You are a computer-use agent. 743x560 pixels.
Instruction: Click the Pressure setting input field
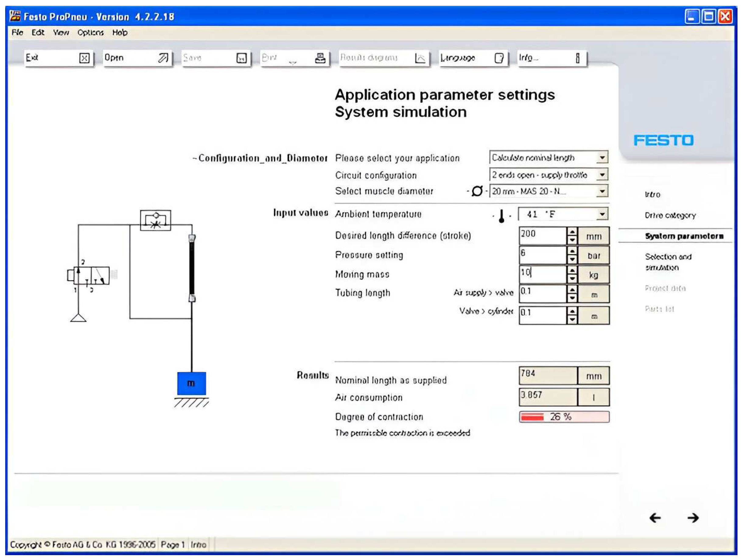pyautogui.click(x=543, y=255)
